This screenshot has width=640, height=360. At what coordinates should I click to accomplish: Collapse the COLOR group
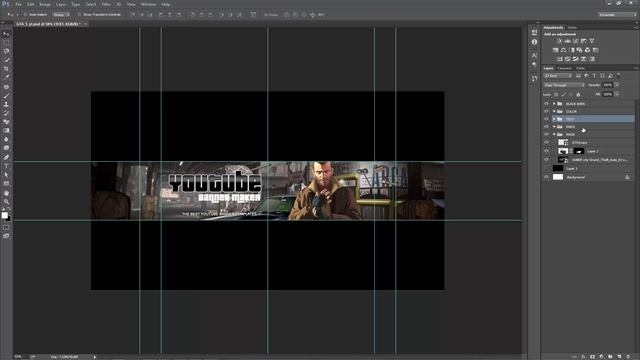click(554, 111)
